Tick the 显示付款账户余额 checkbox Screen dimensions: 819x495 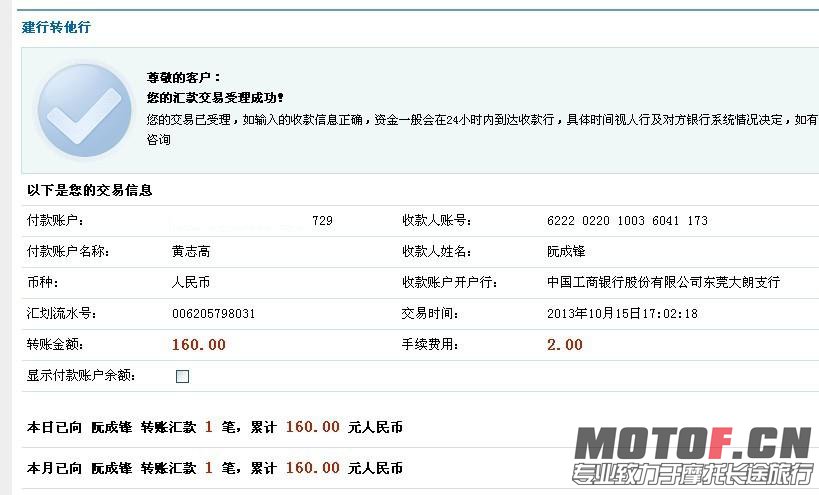[x=182, y=376]
